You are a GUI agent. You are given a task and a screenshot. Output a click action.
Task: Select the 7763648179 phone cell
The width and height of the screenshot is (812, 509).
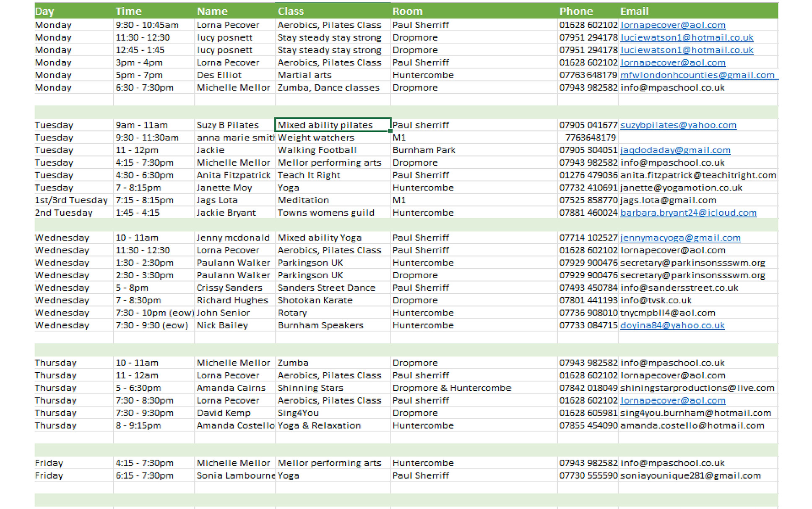coord(588,138)
